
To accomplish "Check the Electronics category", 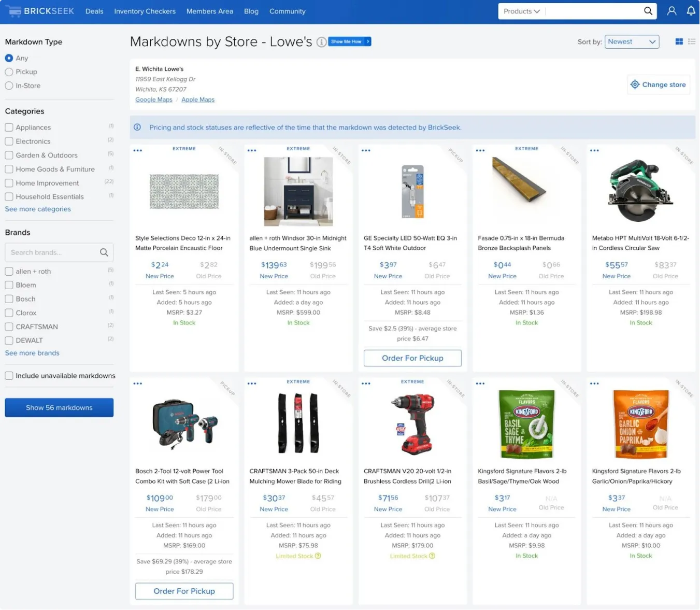I will click(x=9, y=141).
